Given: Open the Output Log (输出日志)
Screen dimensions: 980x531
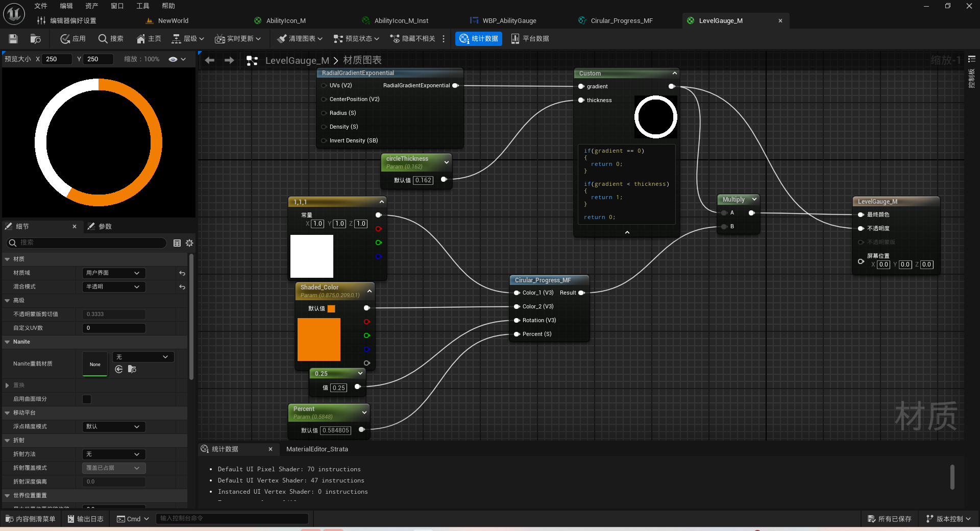Looking at the screenshot, I should pyautogui.click(x=85, y=519).
